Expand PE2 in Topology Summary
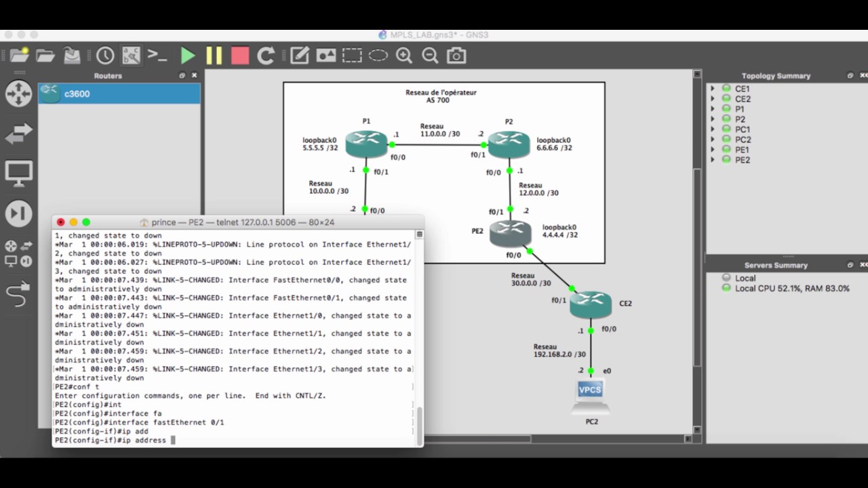 click(x=713, y=160)
